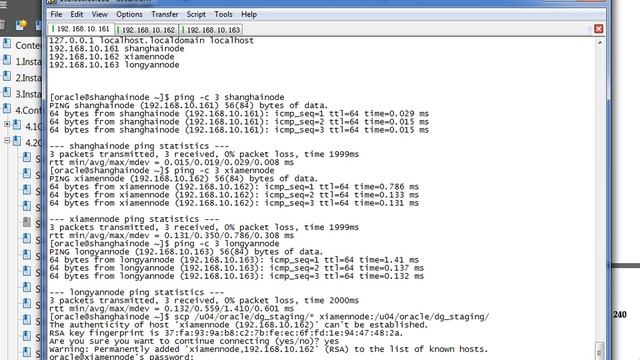This screenshot has width=640, height=360.
Task: Open the Edit menu
Action: point(76,14)
